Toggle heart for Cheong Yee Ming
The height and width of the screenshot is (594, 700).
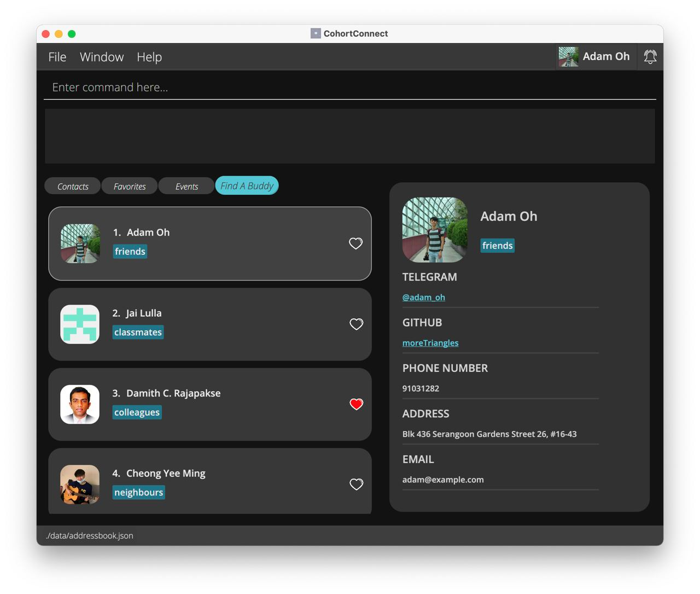357,484
